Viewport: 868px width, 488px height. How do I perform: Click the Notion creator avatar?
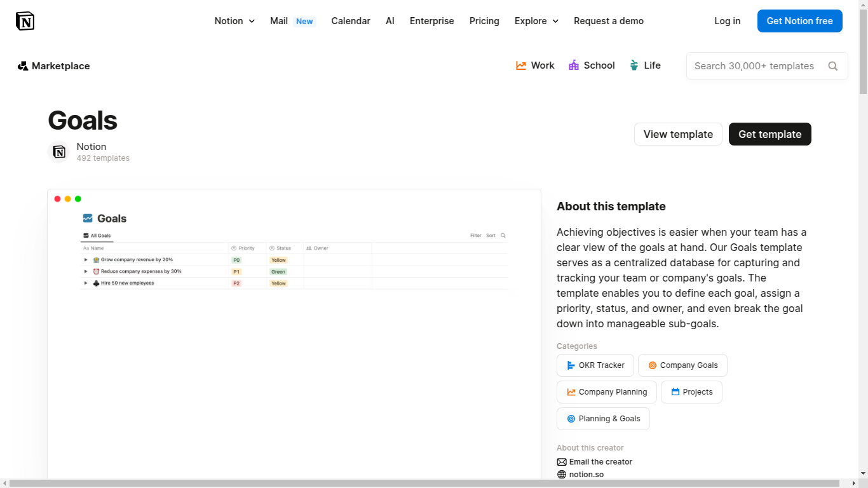[58, 152]
